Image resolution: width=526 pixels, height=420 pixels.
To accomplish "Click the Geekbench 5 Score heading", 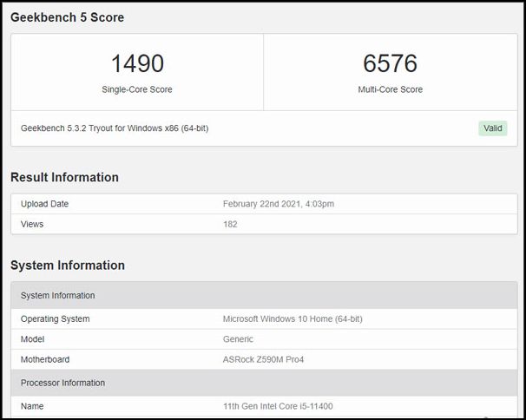I will (x=67, y=17).
